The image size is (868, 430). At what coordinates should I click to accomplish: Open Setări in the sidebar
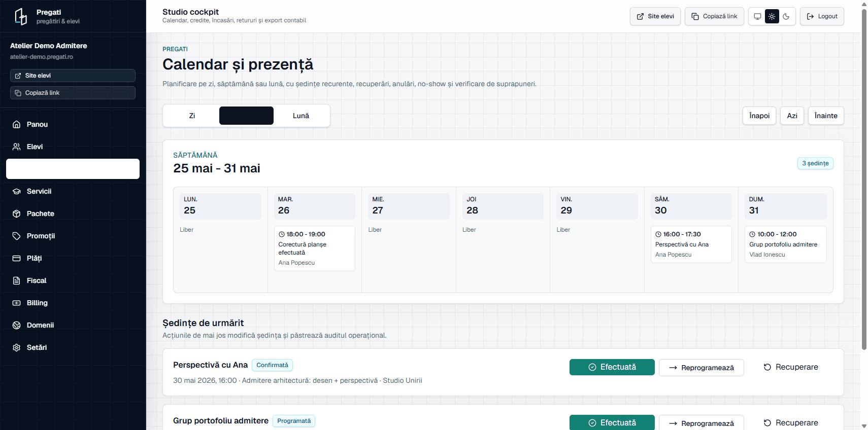click(x=73, y=347)
